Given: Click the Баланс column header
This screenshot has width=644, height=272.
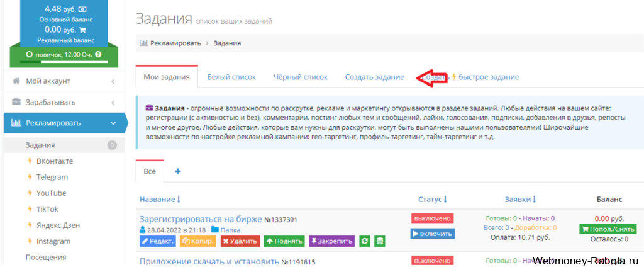Looking at the screenshot, I should point(609,199).
